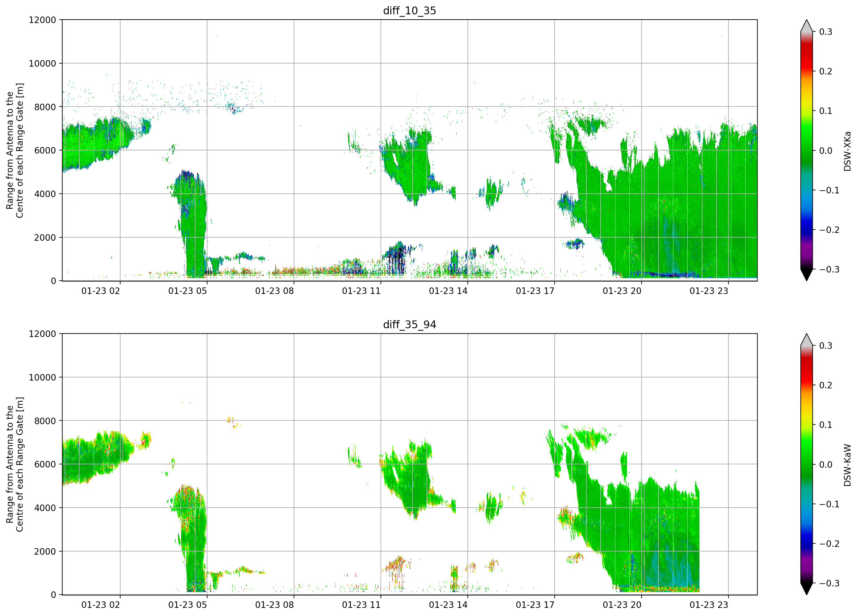Click the 2000 y-axis label of bottom plot
The width and height of the screenshot is (858, 616).
tap(45, 552)
